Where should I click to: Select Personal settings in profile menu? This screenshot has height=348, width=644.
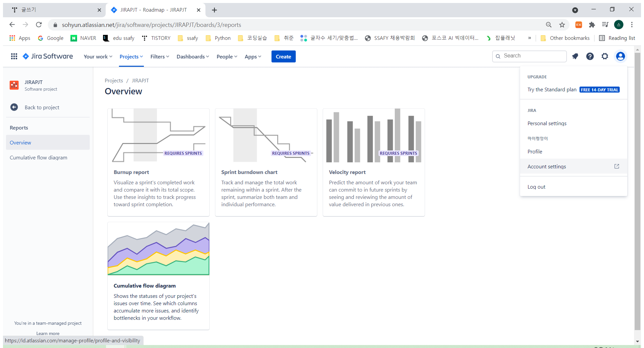point(574,124)
